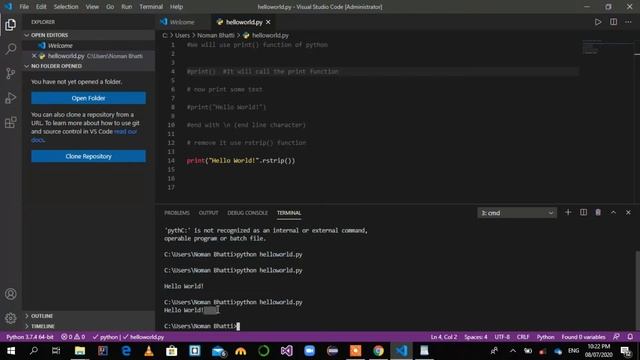
Task: Switch to the Debug Console tab
Action: 247,213
